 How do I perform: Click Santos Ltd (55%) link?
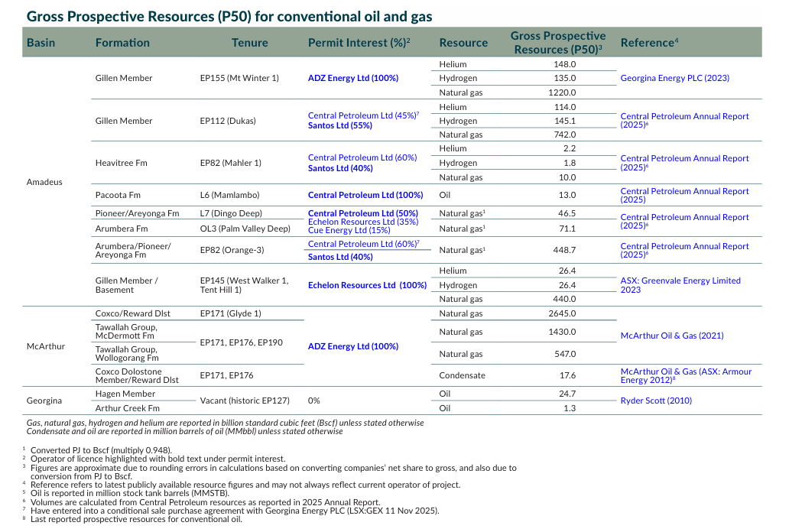339,125
